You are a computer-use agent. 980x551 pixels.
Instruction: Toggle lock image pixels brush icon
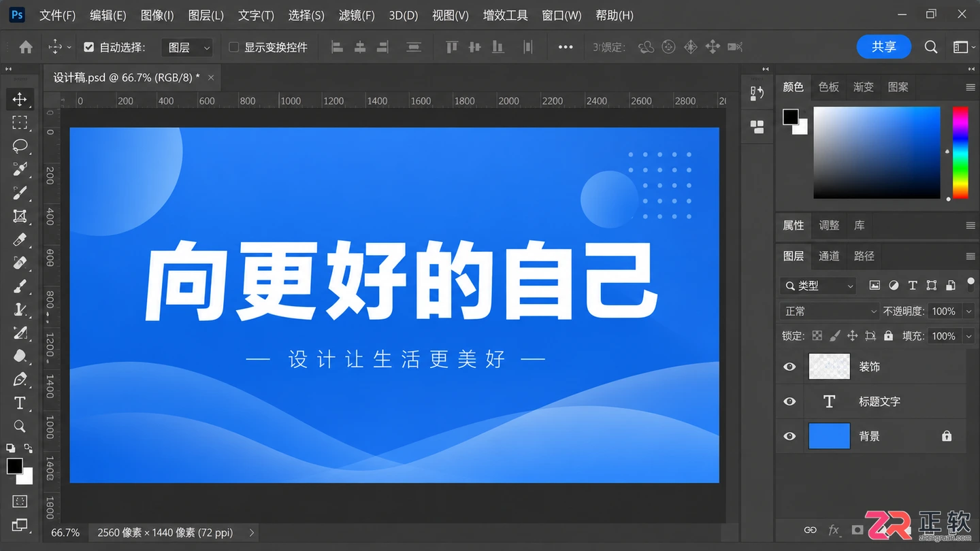835,336
